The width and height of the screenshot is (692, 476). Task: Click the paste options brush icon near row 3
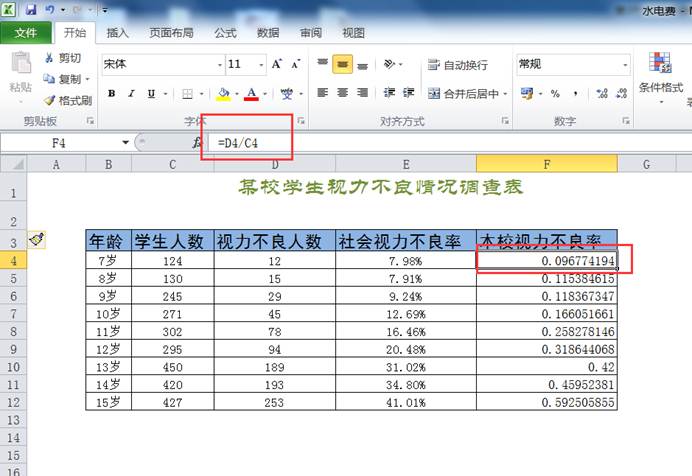36,240
